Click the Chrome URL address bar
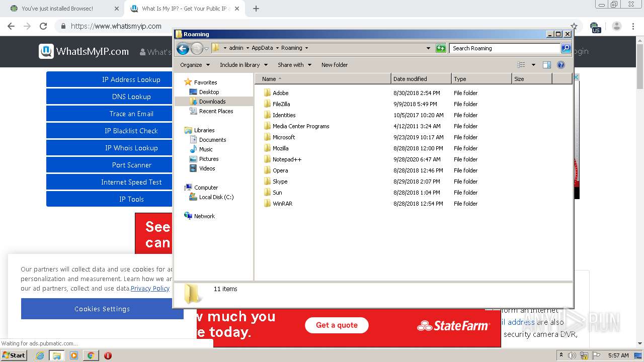 coord(317,26)
